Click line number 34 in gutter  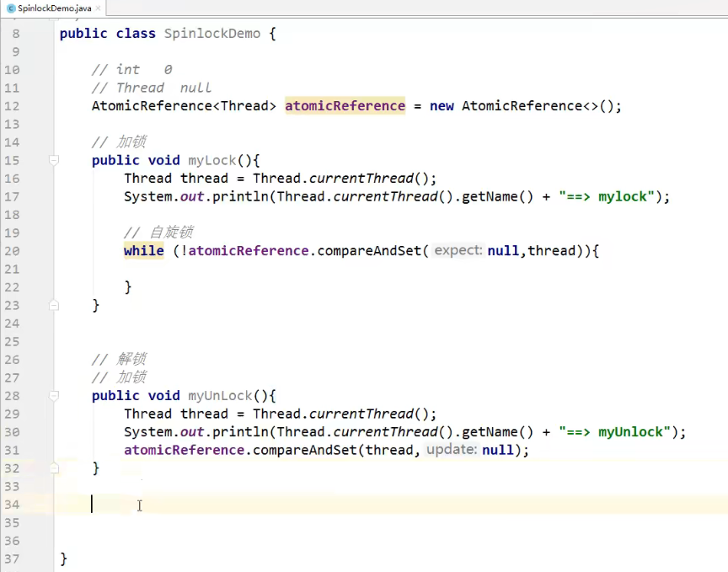[x=12, y=505]
